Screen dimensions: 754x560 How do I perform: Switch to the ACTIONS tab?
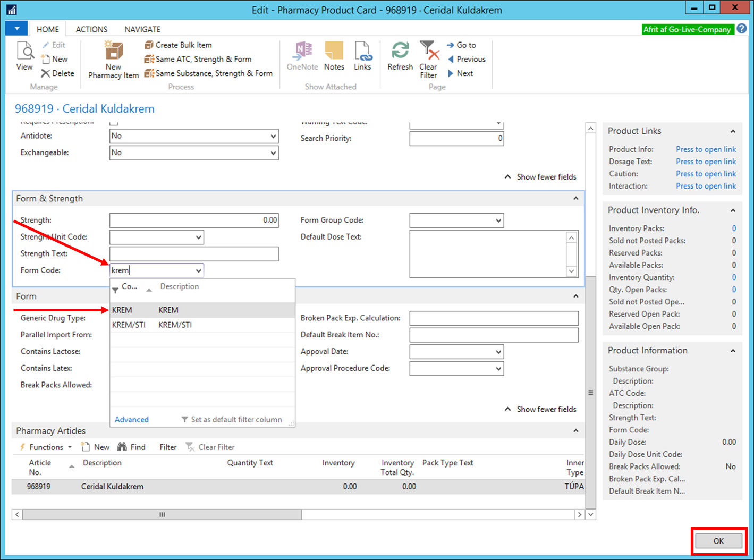click(91, 29)
